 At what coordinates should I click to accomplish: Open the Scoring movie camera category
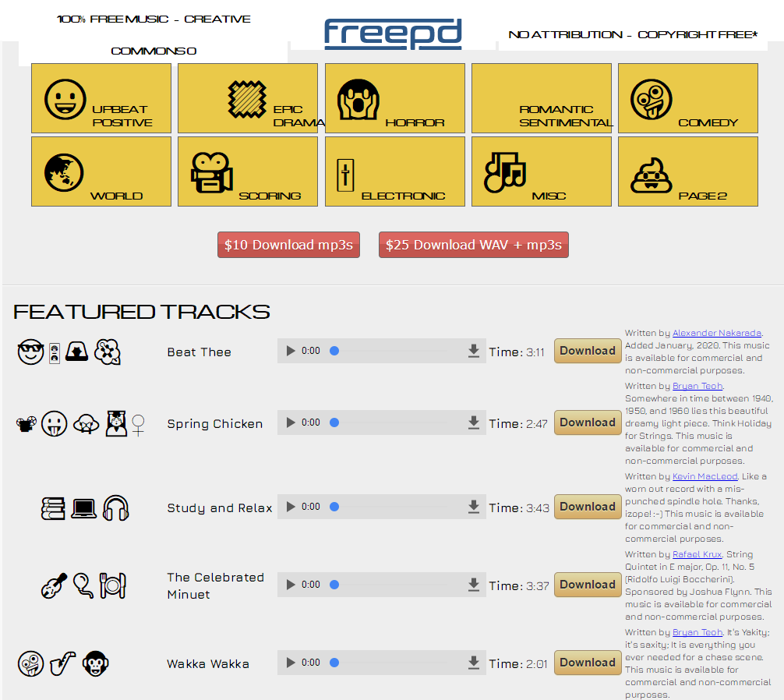248,171
